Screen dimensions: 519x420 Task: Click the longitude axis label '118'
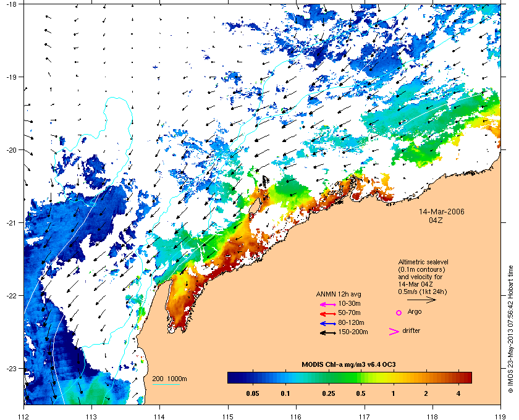click(432, 417)
